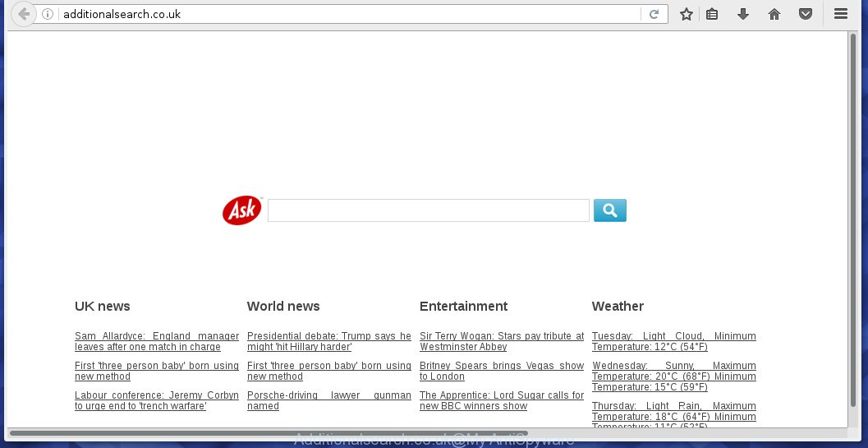Bookmark this page with the star icon

point(687,15)
